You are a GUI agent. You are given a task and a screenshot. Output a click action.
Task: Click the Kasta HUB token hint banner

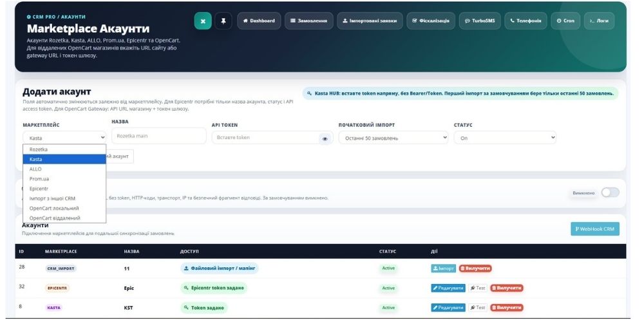click(x=460, y=93)
